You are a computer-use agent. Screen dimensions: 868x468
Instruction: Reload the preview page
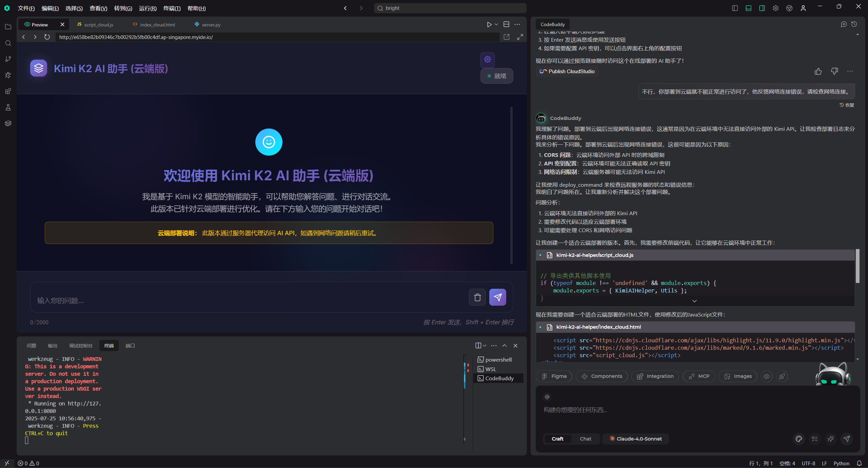pyautogui.click(x=47, y=37)
